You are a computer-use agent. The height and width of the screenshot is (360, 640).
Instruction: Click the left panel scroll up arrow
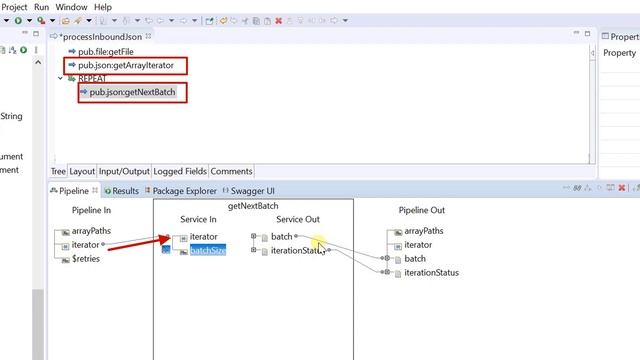38,62
